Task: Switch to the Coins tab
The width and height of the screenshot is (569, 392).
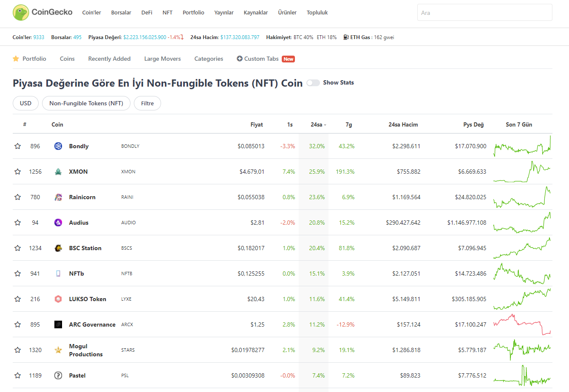Action: click(67, 59)
